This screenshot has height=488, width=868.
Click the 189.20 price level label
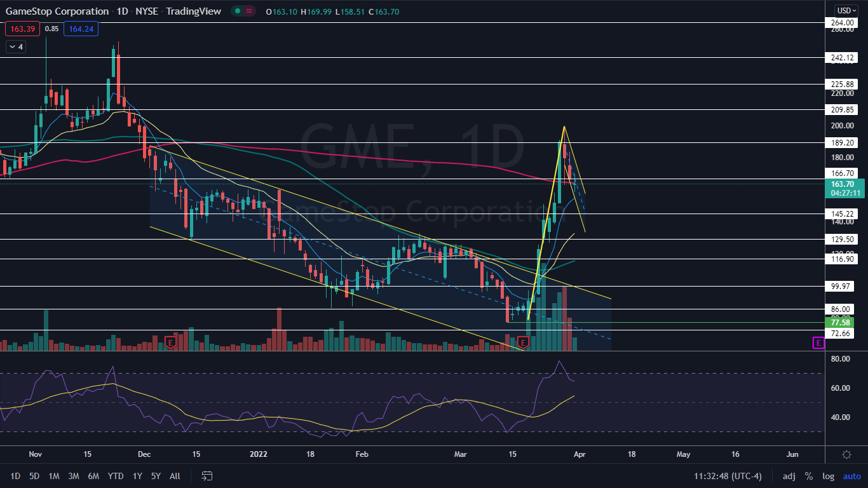point(842,143)
